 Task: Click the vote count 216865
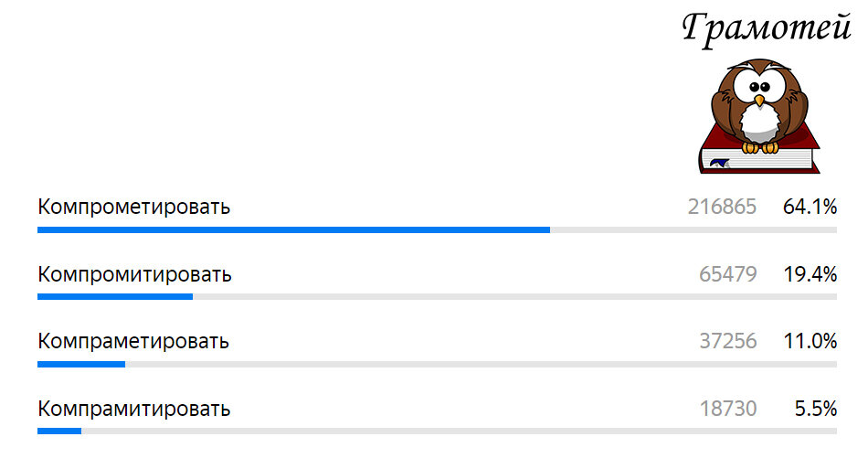tap(722, 207)
